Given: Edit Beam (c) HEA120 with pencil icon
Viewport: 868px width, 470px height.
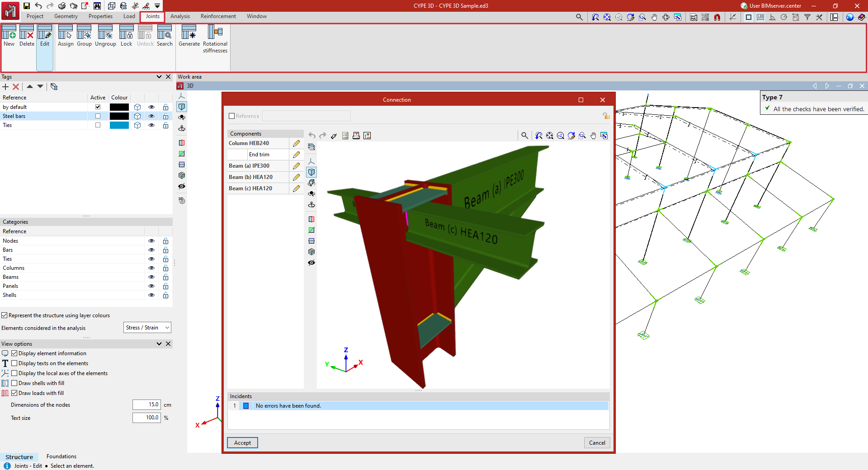Looking at the screenshot, I should point(296,188).
